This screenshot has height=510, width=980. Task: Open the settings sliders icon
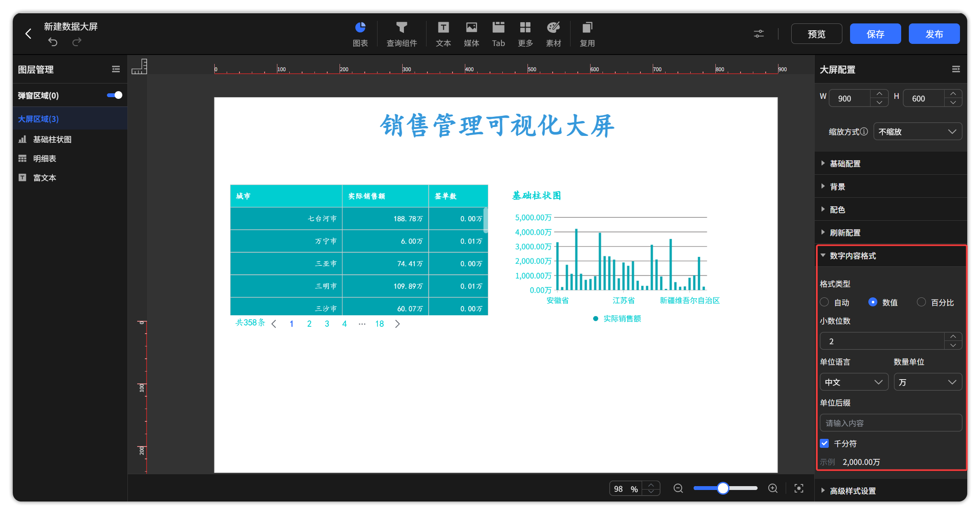pyautogui.click(x=759, y=34)
